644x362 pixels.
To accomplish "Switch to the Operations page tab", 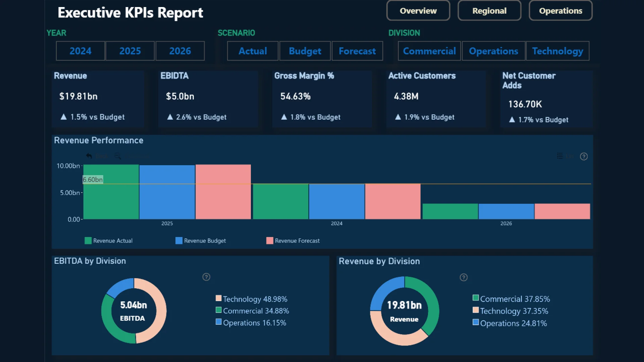I will [x=560, y=11].
